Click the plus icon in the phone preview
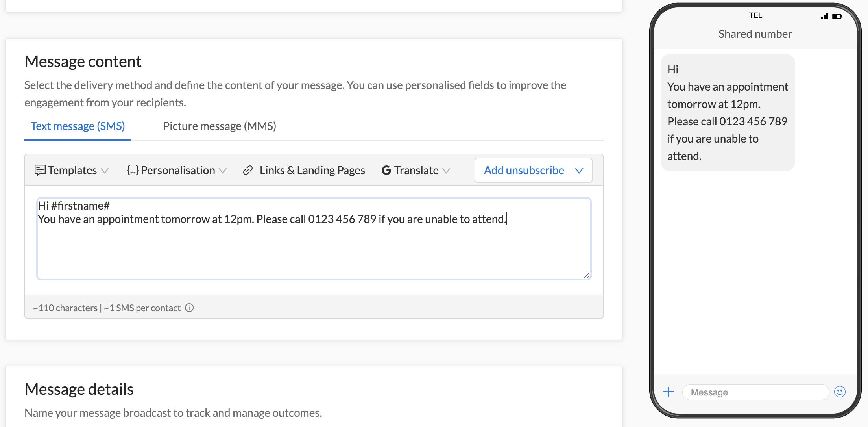868x427 pixels. pos(668,392)
